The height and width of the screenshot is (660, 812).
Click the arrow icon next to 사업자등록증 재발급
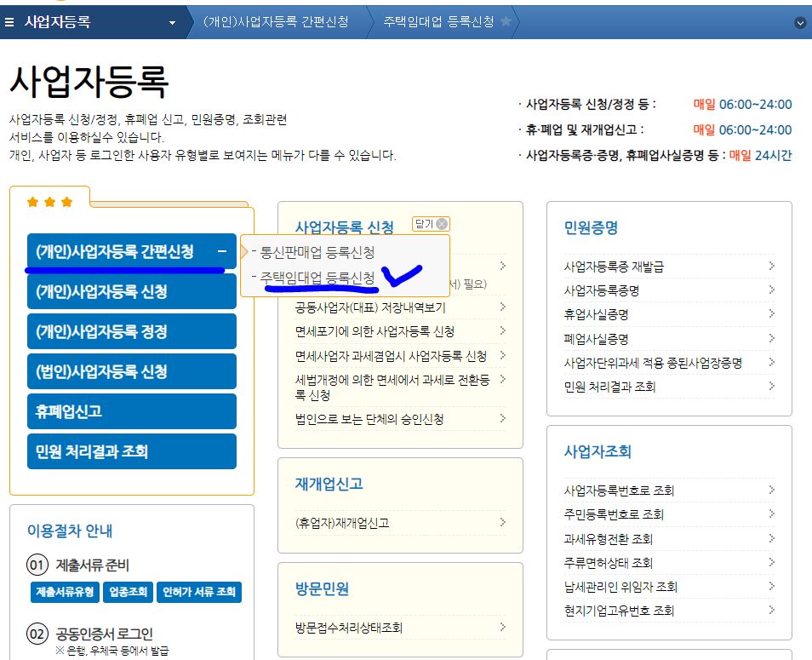773,265
